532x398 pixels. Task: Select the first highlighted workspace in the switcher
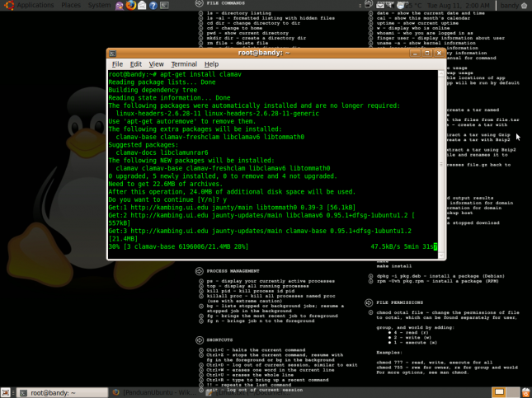point(499,392)
